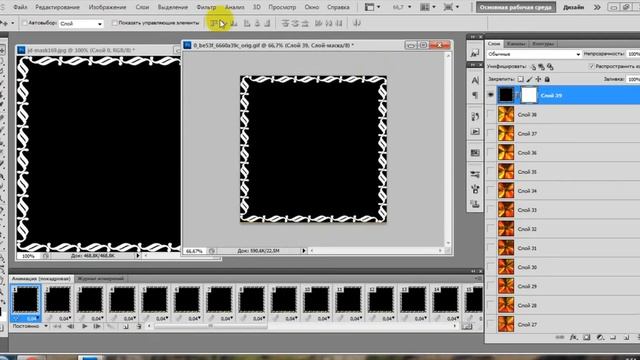This screenshot has width=640, height=360.
Task: Convert to timeline animation icon
Action: click(467, 327)
